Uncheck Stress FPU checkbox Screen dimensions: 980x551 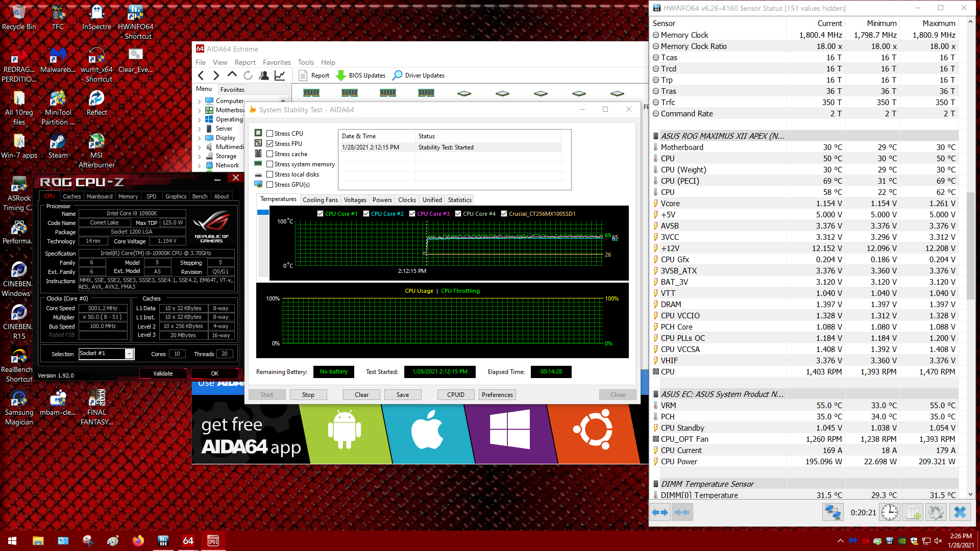point(270,144)
